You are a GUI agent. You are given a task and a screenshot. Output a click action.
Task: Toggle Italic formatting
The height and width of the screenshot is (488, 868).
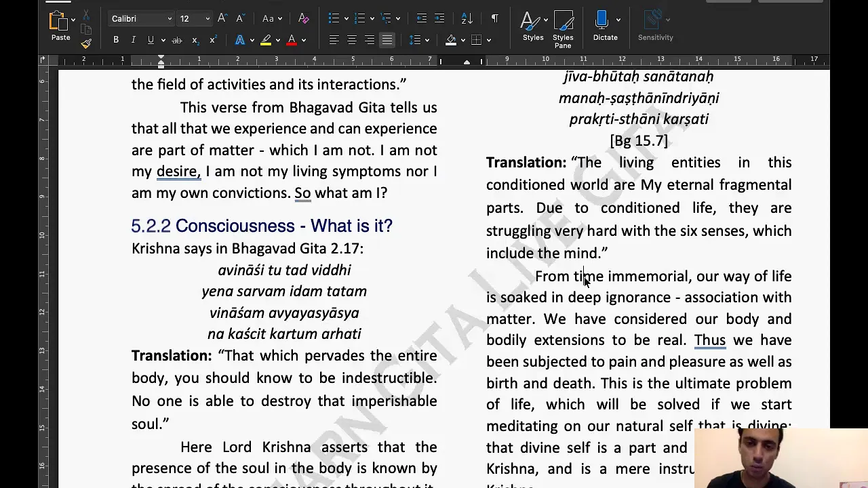[133, 40]
